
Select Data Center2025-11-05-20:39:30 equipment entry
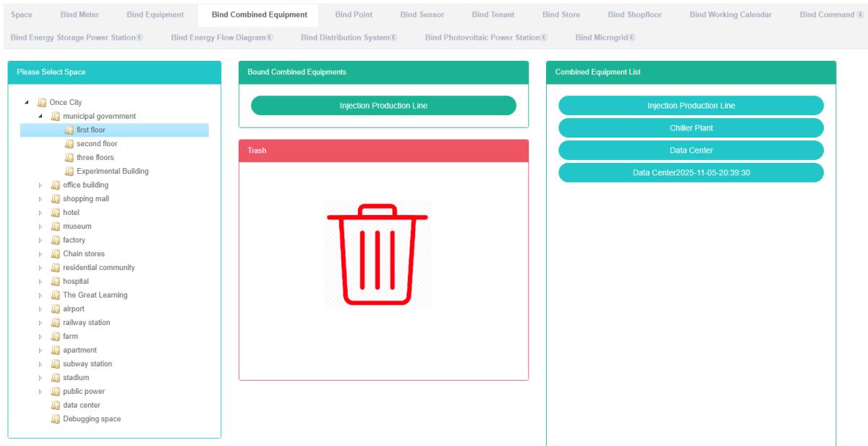click(691, 173)
